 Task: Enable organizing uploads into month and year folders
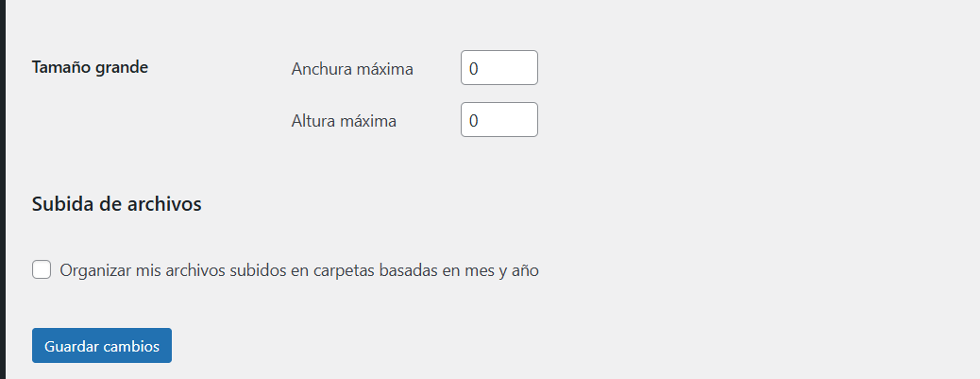pos(42,270)
